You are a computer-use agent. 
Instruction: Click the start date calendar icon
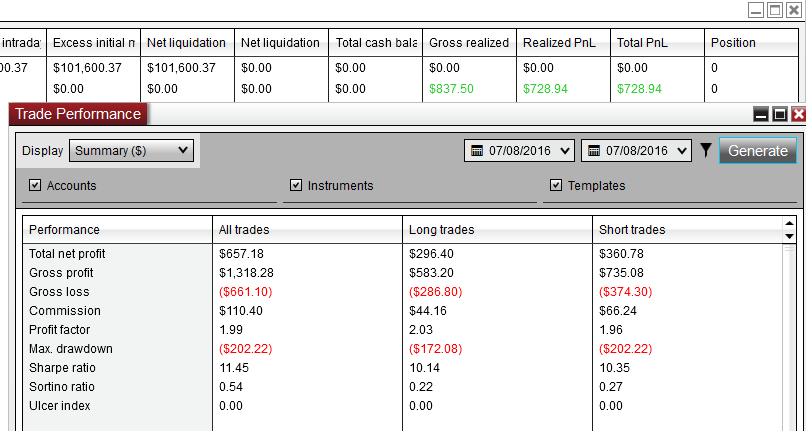(478, 151)
